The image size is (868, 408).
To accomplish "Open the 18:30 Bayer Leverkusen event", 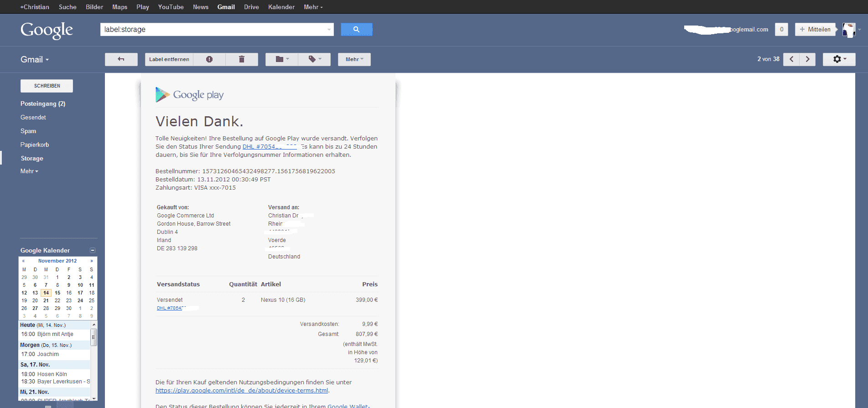I will pyautogui.click(x=56, y=382).
